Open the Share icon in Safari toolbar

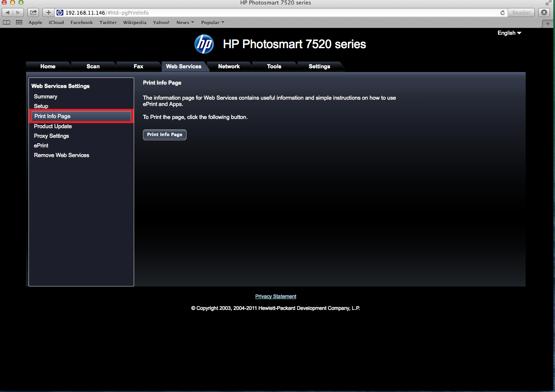coord(34,13)
